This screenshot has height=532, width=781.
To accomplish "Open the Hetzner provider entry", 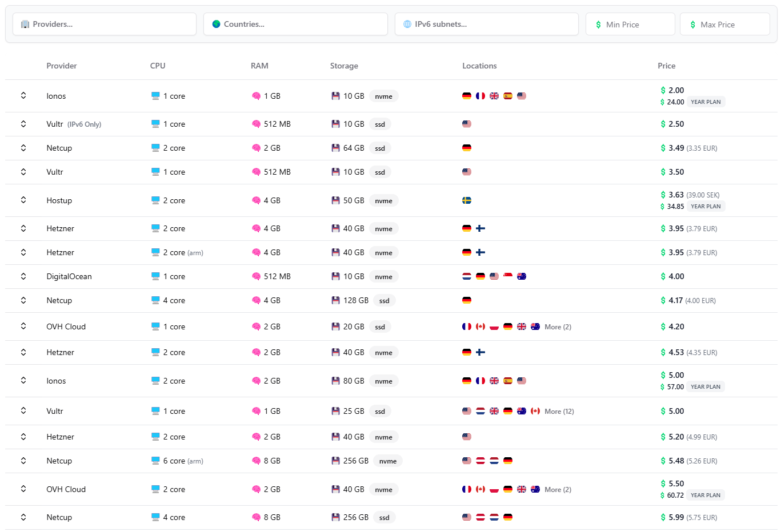I will (x=60, y=228).
